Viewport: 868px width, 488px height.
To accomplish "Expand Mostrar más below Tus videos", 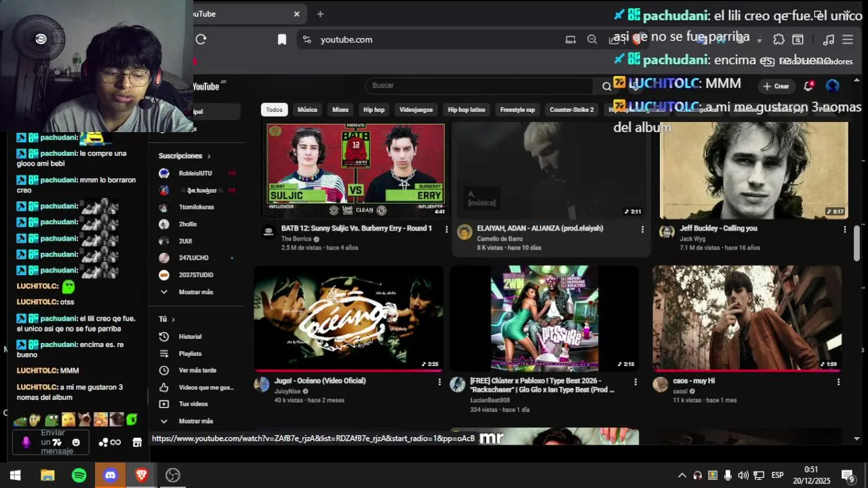I will (x=196, y=421).
